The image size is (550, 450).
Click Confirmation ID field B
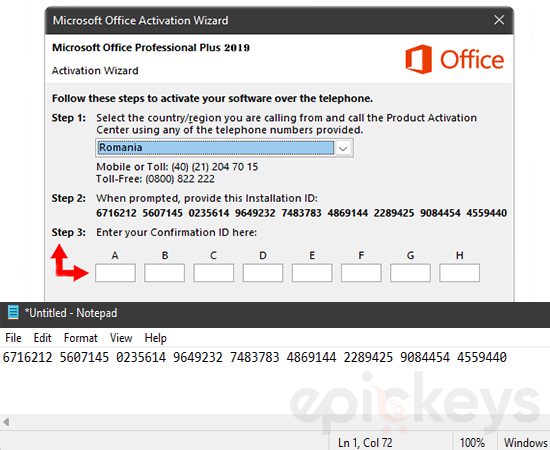(x=165, y=273)
